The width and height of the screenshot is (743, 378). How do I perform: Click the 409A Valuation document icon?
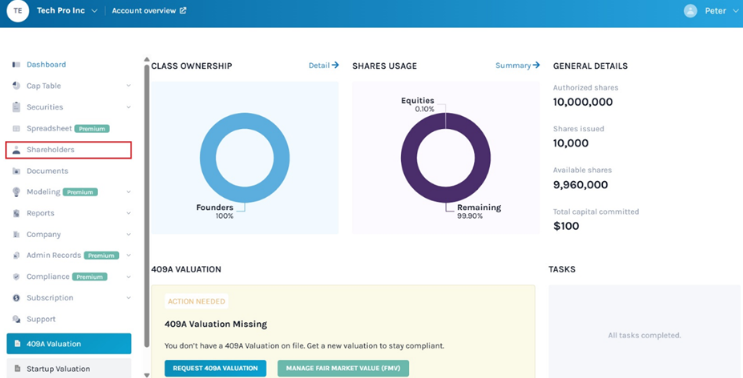tap(18, 344)
